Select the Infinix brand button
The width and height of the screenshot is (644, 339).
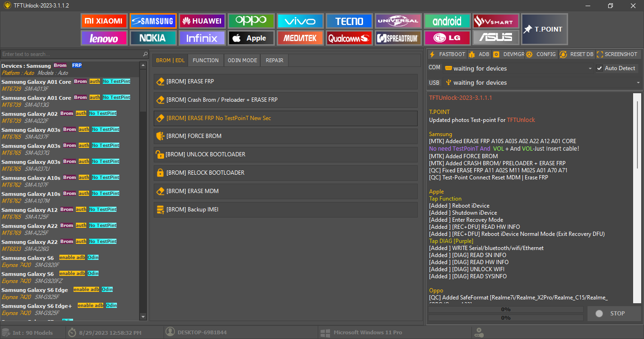pyautogui.click(x=202, y=38)
